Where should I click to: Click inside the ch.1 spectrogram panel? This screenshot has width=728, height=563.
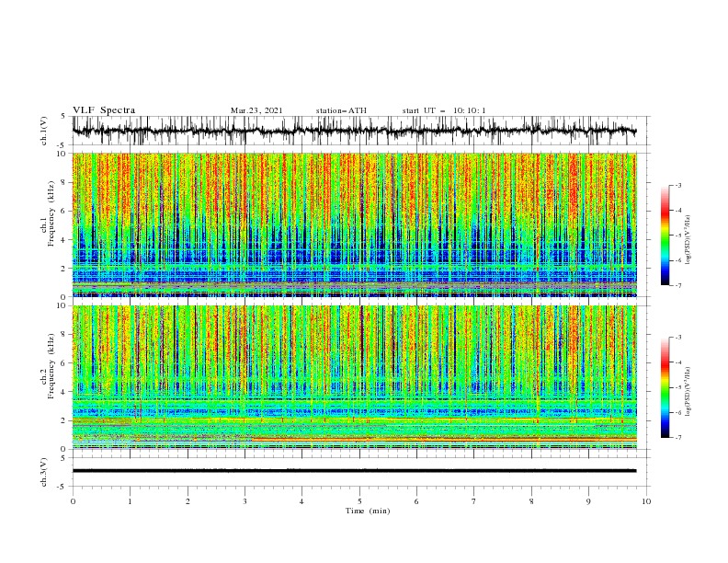coord(354,224)
